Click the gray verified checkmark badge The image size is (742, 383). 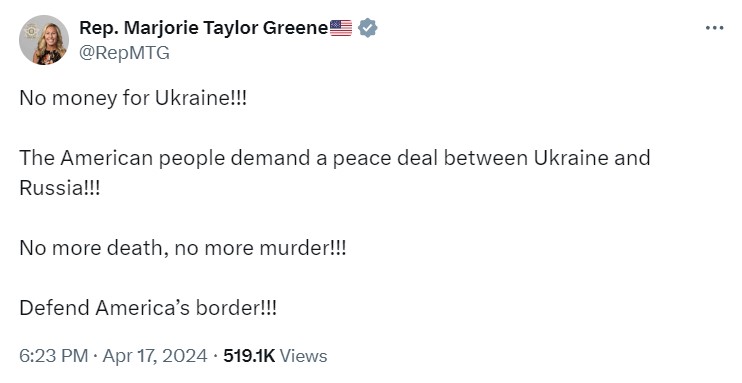pyautogui.click(x=368, y=28)
